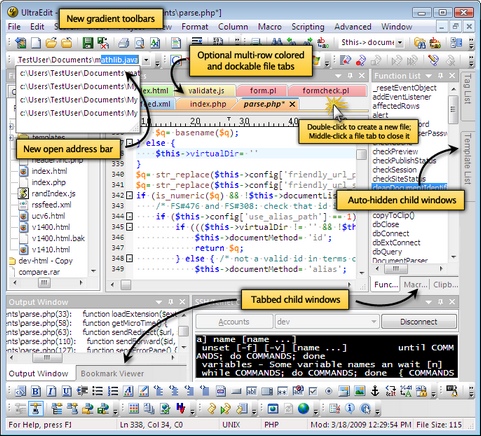Click the Accounts button
Image resolution: width=481 pixels, height=436 pixels.
point(234,322)
